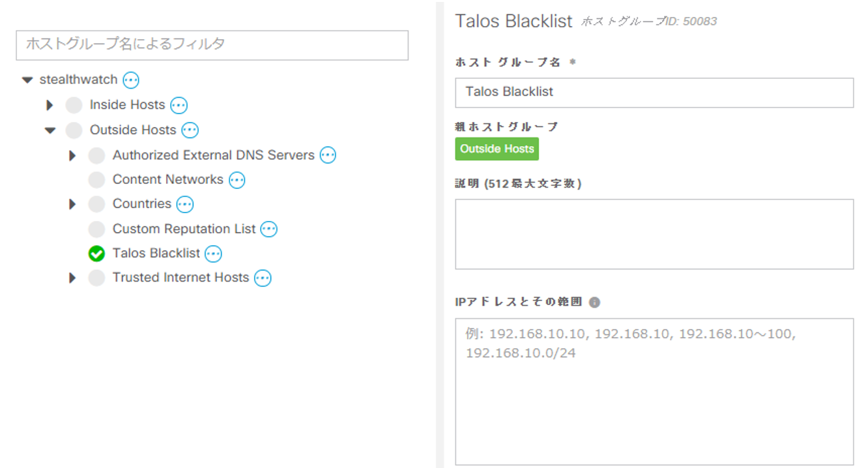The width and height of the screenshot is (868, 468).
Task: Open the ellipsis menu for Outside Hosts
Action: 190,130
